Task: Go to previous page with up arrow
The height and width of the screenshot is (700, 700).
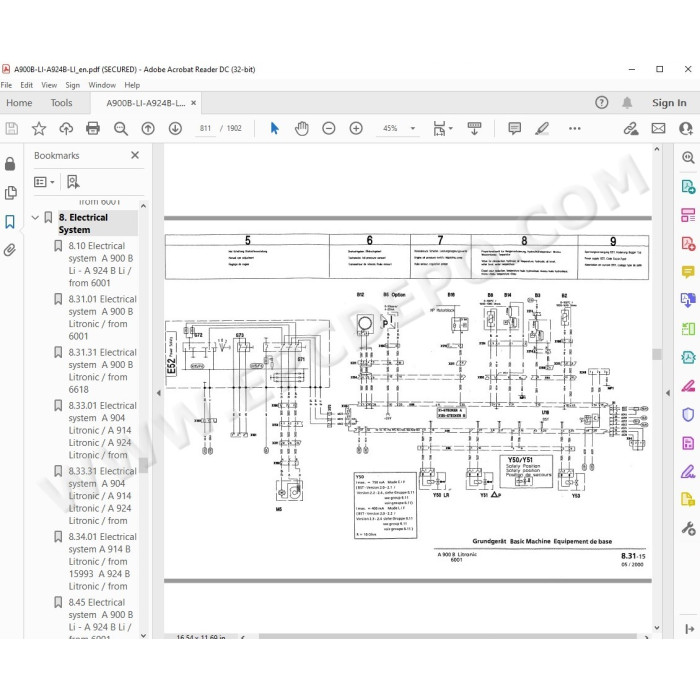Action: click(148, 129)
